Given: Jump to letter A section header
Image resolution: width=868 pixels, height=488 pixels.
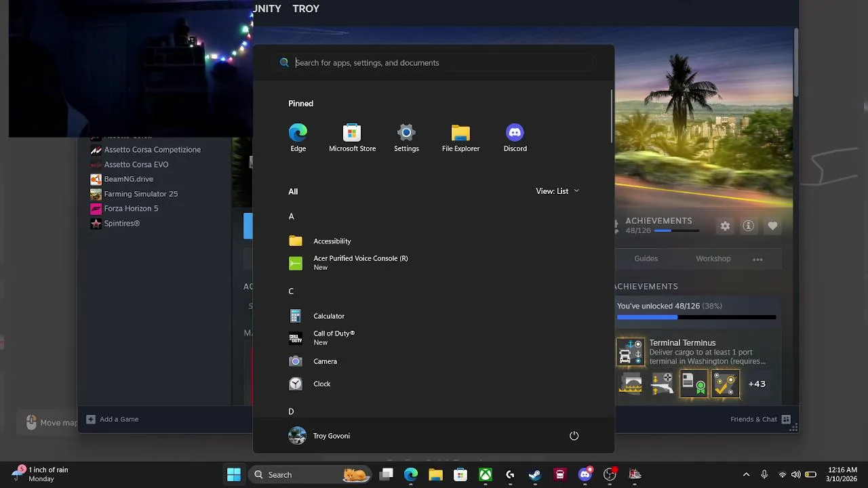Looking at the screenshot, I should click(x=292, y=216).
